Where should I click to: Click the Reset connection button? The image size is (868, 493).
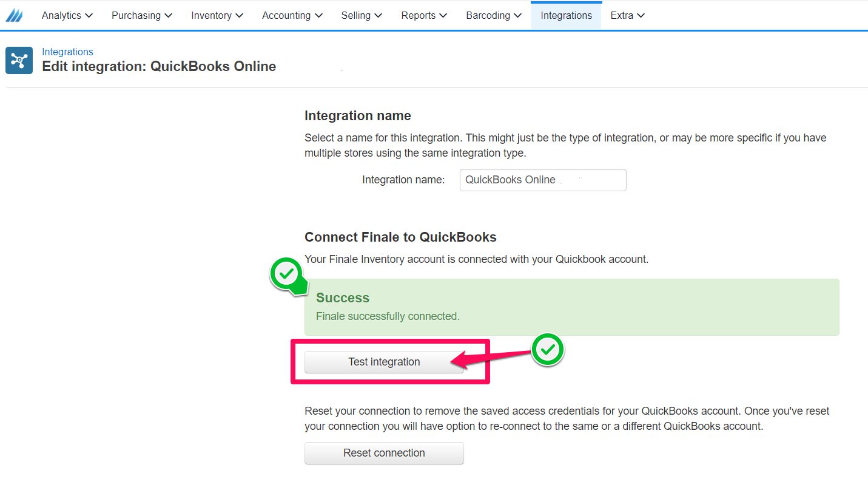[x=384, y=453]
